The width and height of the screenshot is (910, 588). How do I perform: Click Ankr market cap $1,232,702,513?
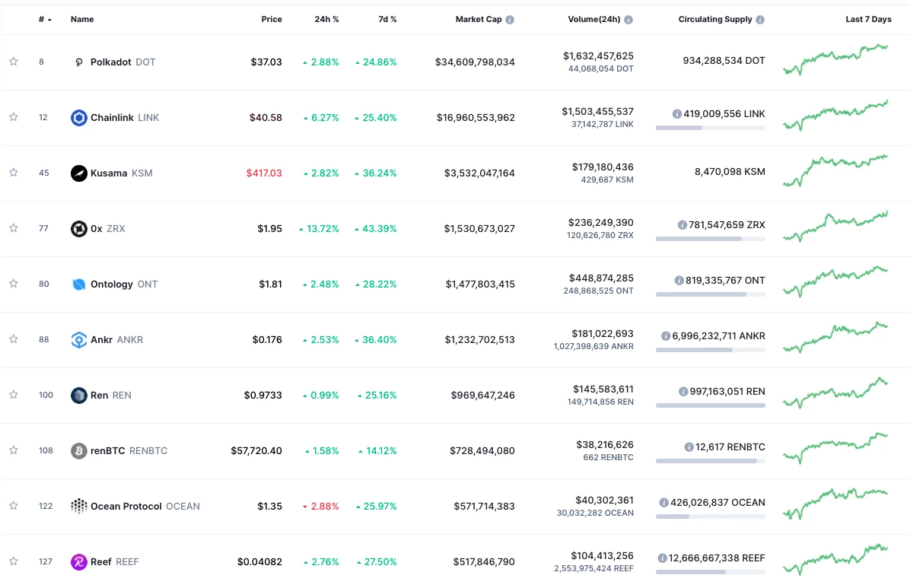(480, 339)
